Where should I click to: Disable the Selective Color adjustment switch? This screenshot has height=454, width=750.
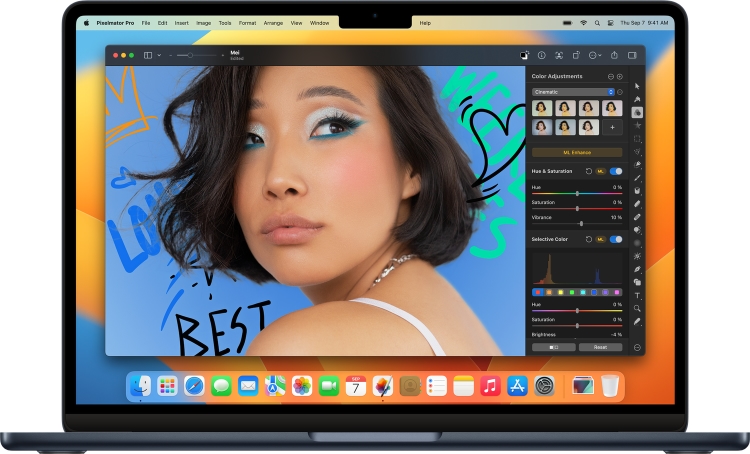(x=616, y=239)
